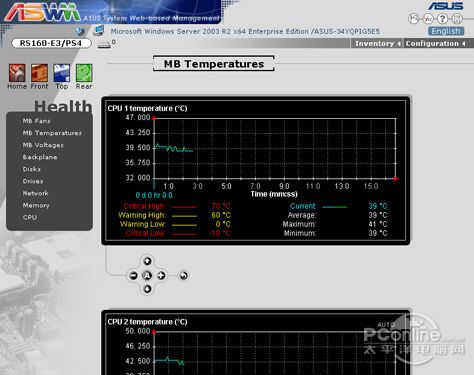
Task: Click the blue shield status icon
Action: coord(80,31)
